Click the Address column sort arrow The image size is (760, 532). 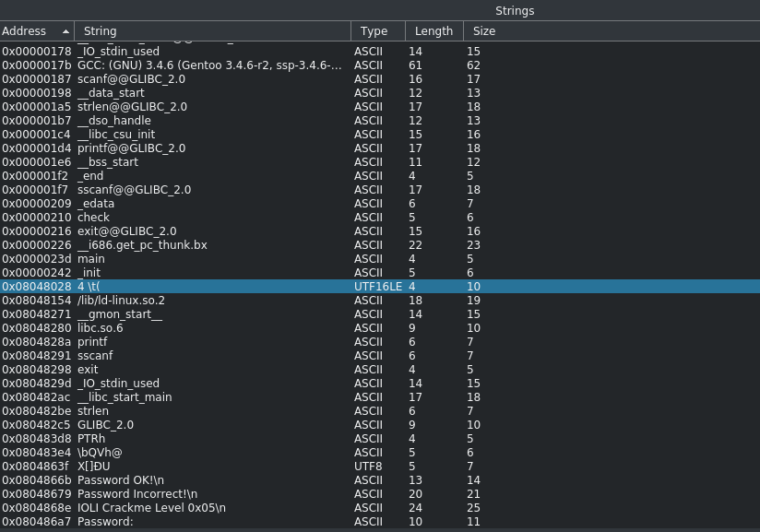(65, 31)
